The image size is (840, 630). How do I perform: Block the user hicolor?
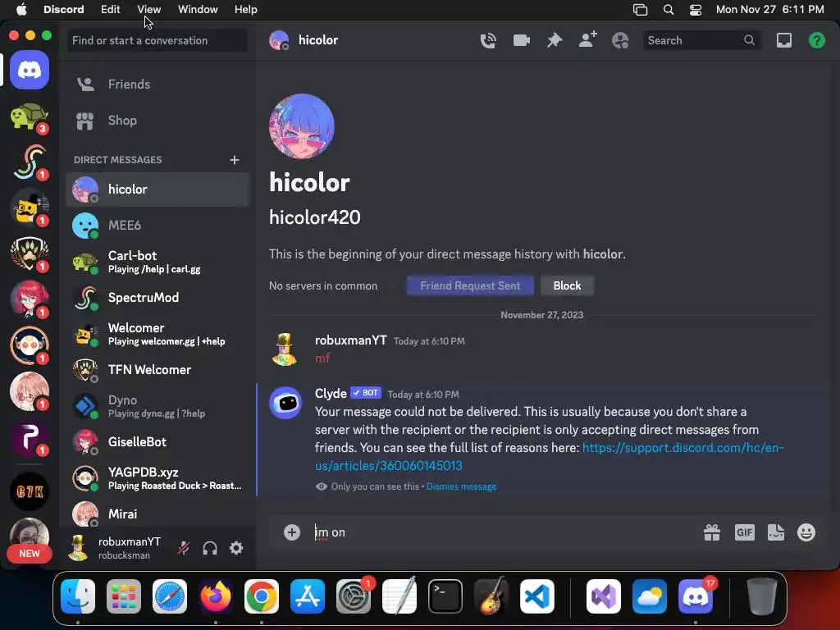[567, 285]
